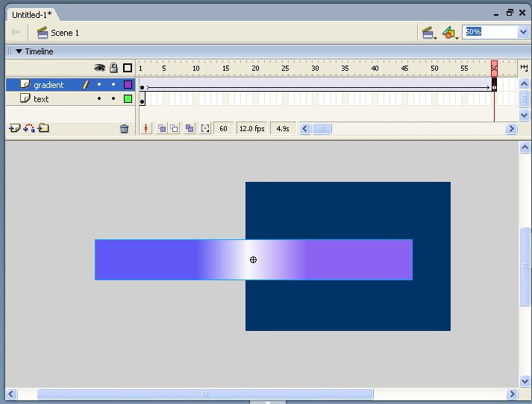Add a motion guide layer
The width and height of the screenshot is (532, 404).
click(x=29, y=128)
